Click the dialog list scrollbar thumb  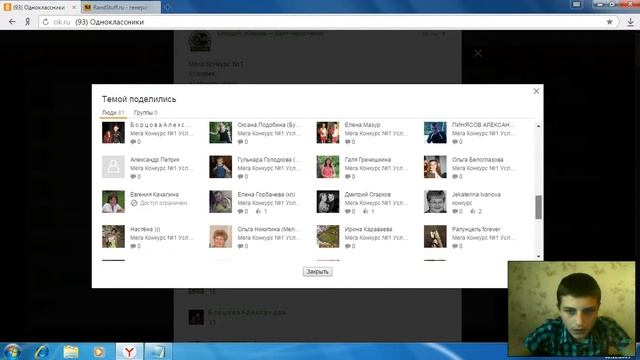[538, 207]
